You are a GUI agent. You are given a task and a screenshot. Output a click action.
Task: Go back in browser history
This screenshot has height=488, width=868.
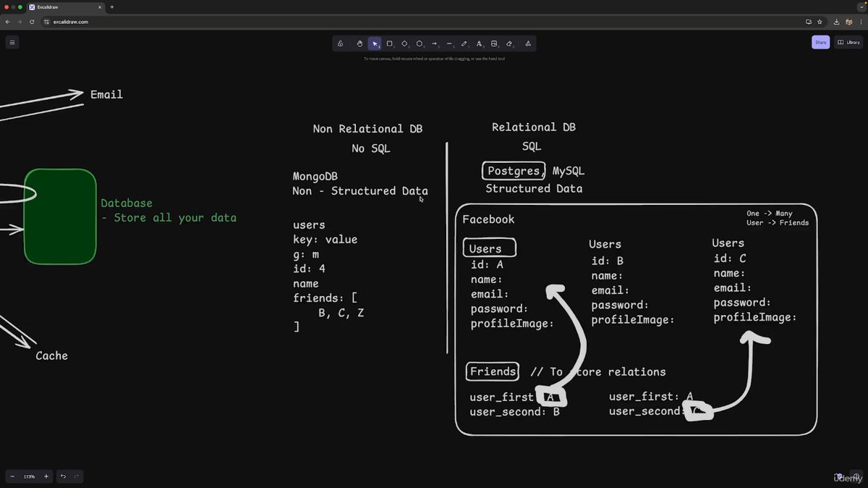[x=8, y=22]
